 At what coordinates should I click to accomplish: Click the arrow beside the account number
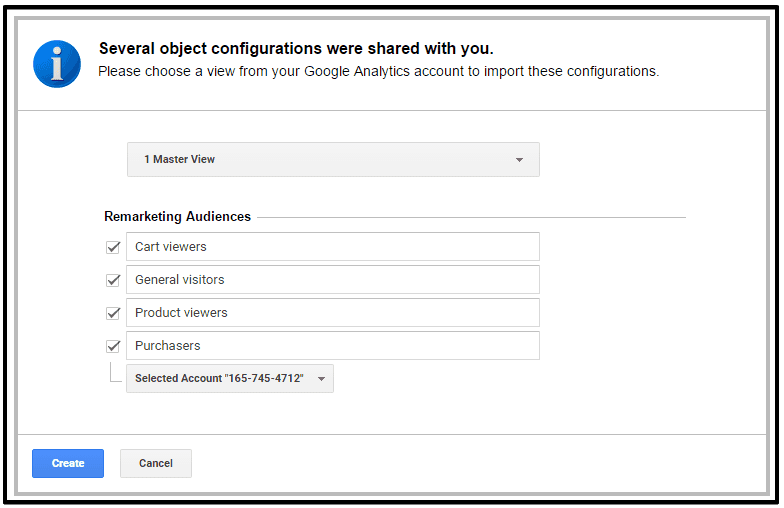click(x=321, y=379)
